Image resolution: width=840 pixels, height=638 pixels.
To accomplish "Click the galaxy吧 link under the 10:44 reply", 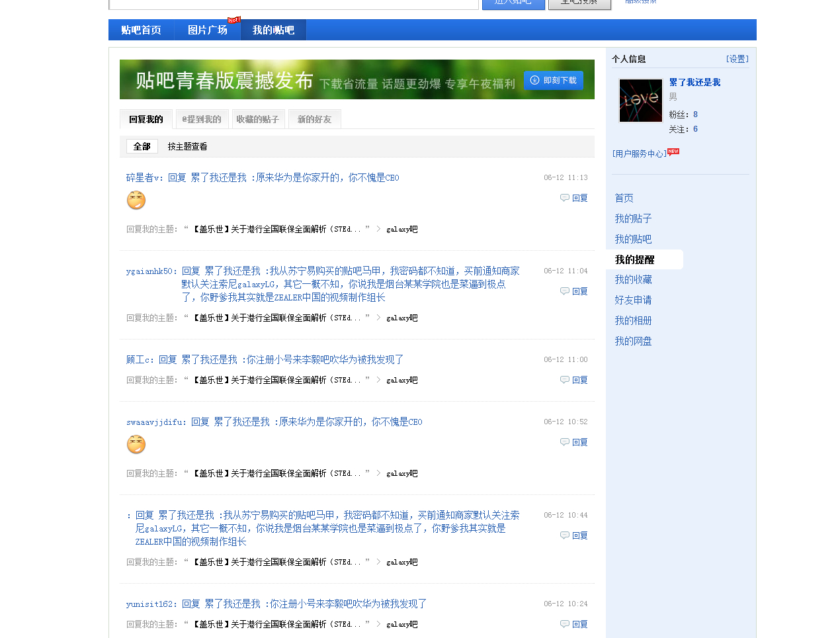I will [x=402, y=562].
